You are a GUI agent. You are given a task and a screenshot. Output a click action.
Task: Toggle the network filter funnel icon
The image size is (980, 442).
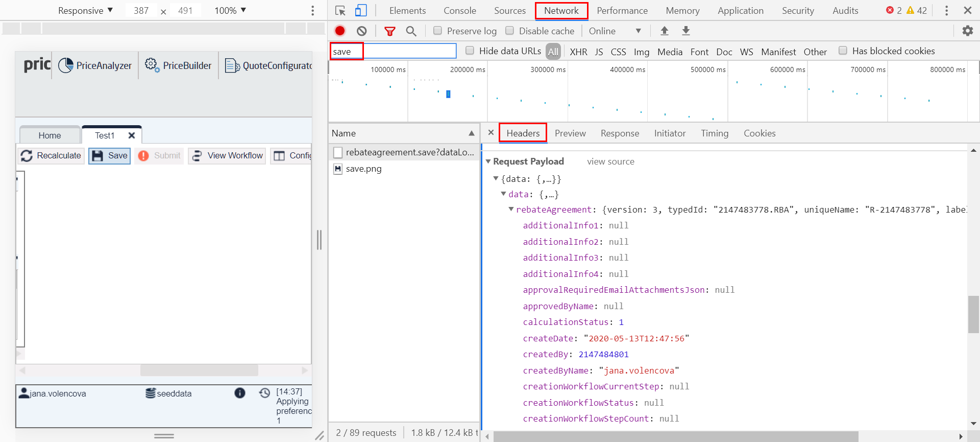[390, 31]
